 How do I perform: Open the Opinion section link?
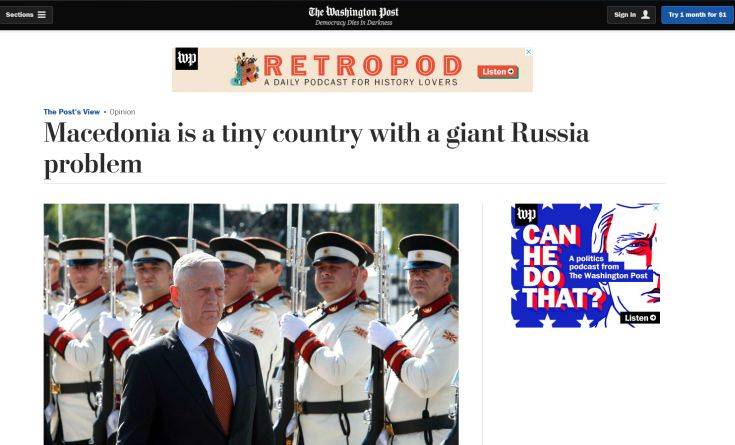[x=122, y=112]
